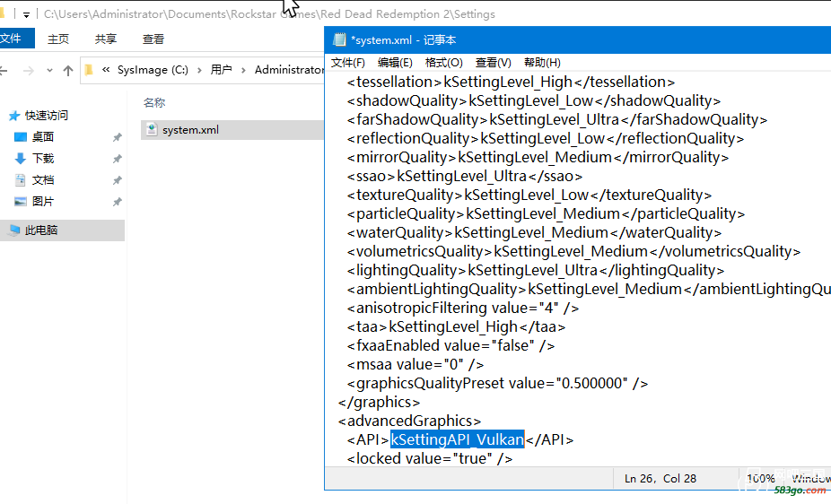Viewport: 831px width, 504px height.
Task: Click the volumetricsQuality line in Notepad
Action: 574,251
